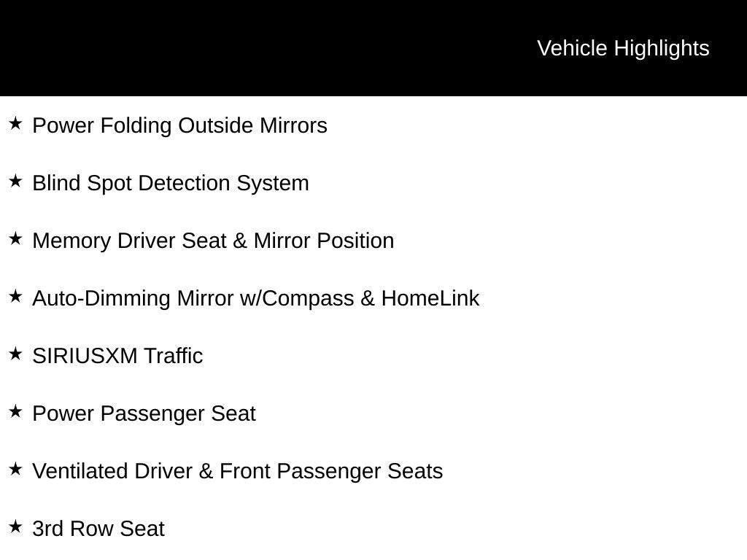Image resolution: width=747 pixels, height=560 pixels.
Task: Select the 3rd Row Seat item
Action: pyautogui.click(x=98, y=529)
